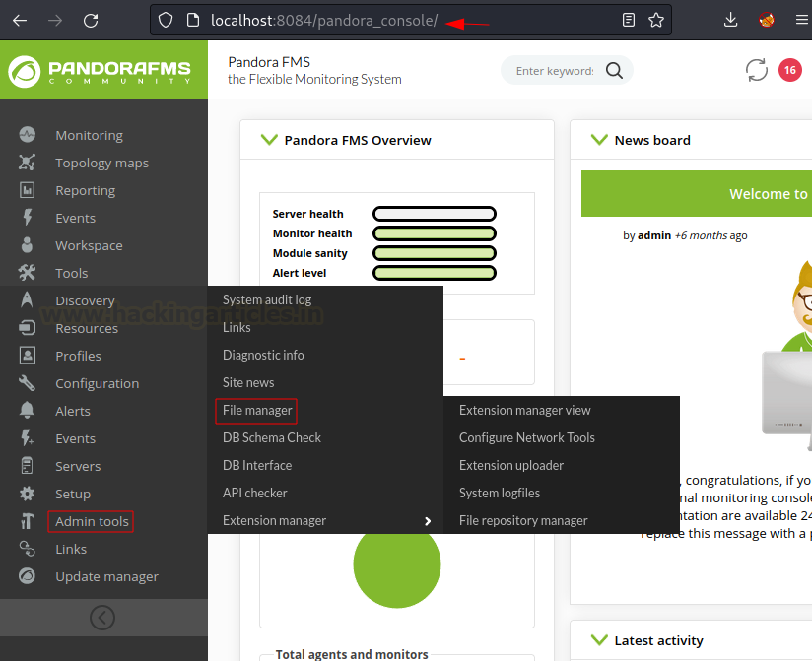Choose DB Interface in the submenu

257,465
